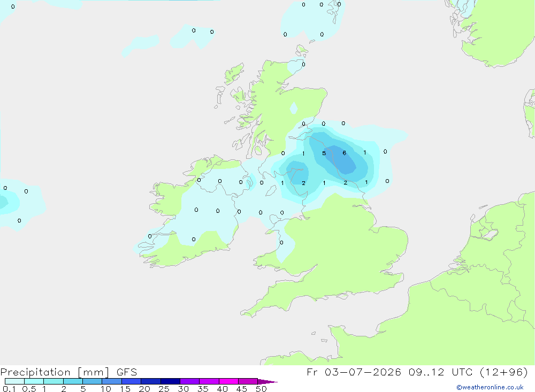The image size is (535, 392).
Task: Click the over-50 arrow tip of the legend
Action: pos(267,382)
